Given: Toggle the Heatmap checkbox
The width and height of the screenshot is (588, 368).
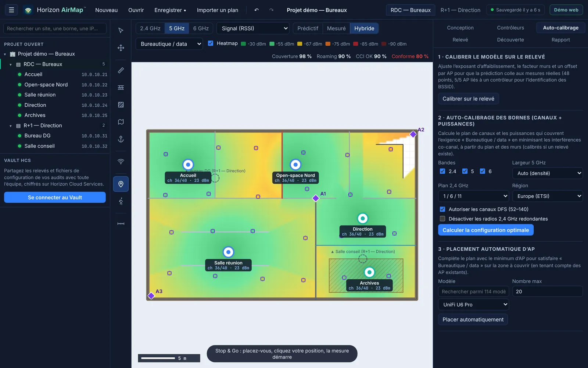Looking at the screenshot, I should point(211,43).
